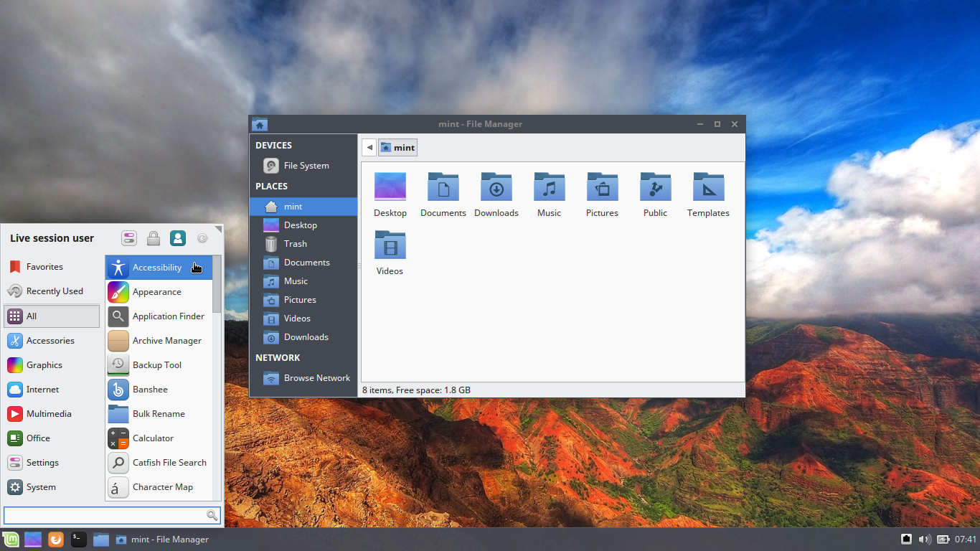The height and width of the screenshot is (551, 980).
Task: Open the Internet category
Action: pos(52,390)
